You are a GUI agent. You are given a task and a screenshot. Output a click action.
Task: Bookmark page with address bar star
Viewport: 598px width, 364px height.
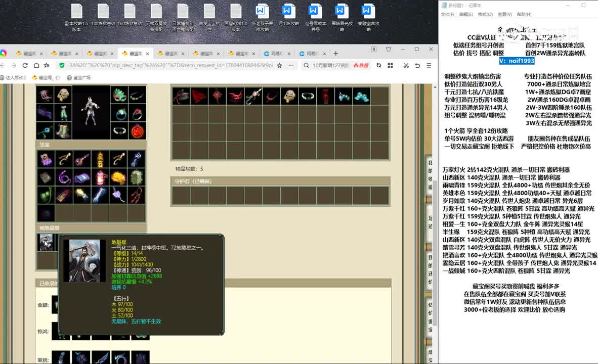click(x=280, y=66)
